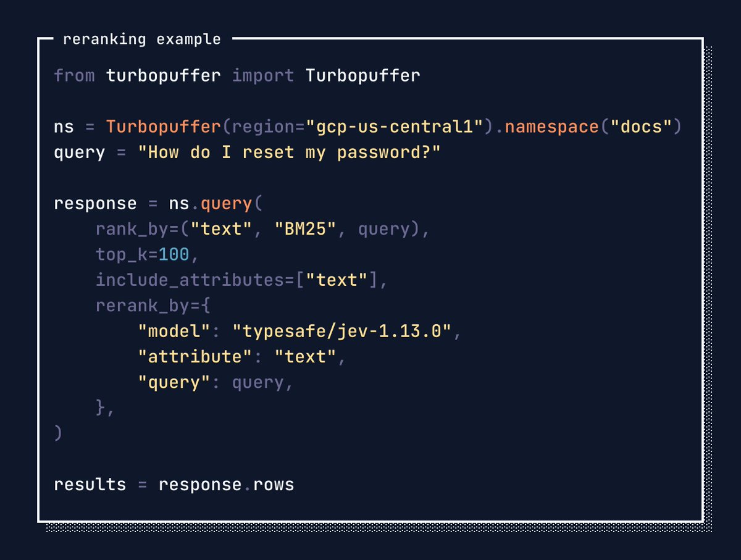741x560 pixels.
Task: Select the "BM25" string
Action: (x=304, y=230)
